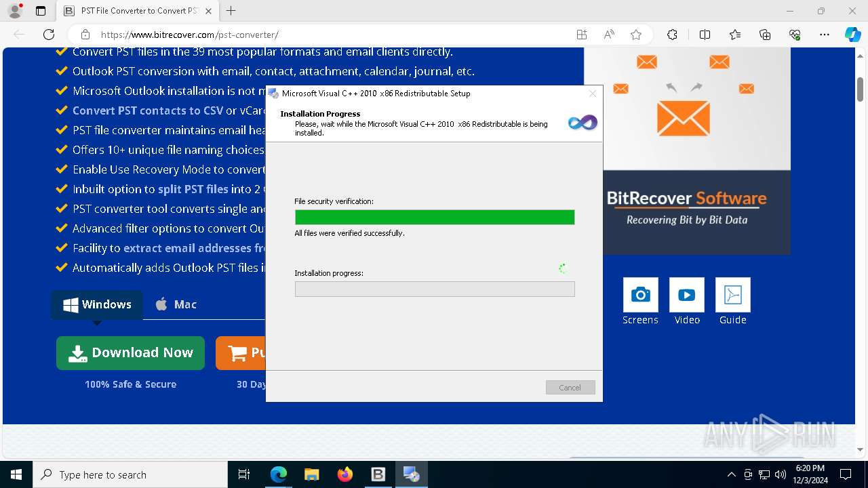Screen dimensions: 868x488
Task: Select the Windows platform tab
Action: click(x=97, y=305)
